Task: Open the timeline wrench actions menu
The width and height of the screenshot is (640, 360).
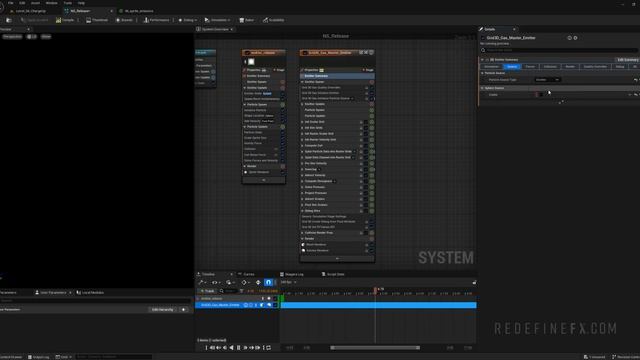Action: 202,282
